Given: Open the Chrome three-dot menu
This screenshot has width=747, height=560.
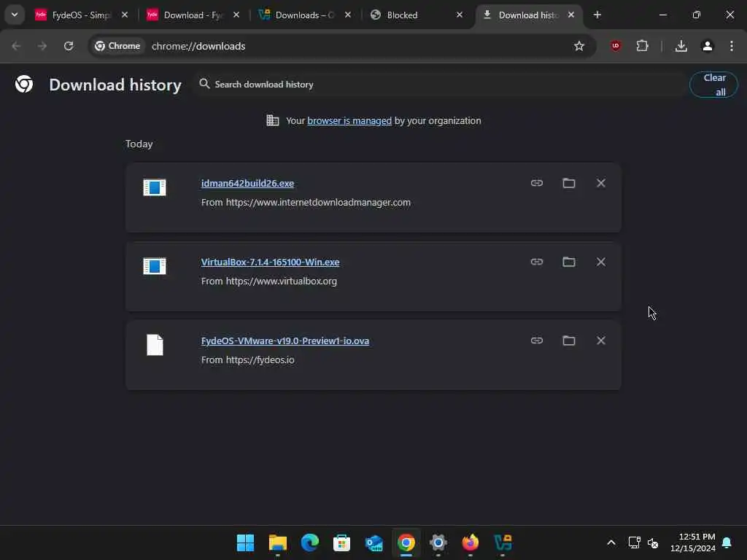Looking at the screenshot, I should [x=731, y=46].
